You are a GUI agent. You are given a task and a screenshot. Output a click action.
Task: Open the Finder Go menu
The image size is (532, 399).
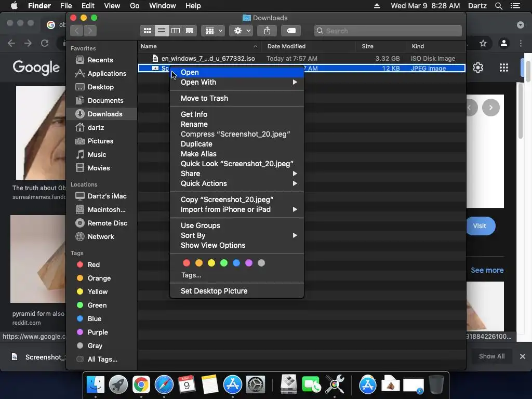pos(135,6)
